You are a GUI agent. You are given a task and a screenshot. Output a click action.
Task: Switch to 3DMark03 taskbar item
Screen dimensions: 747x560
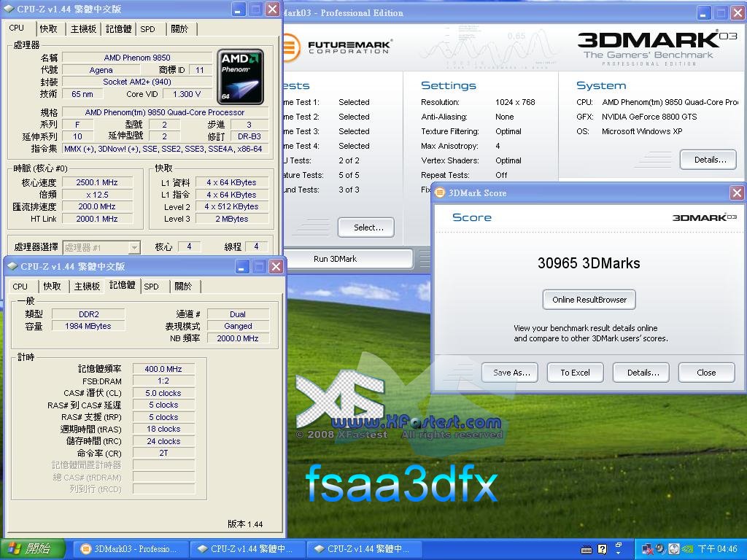click(x=128, y=549)
